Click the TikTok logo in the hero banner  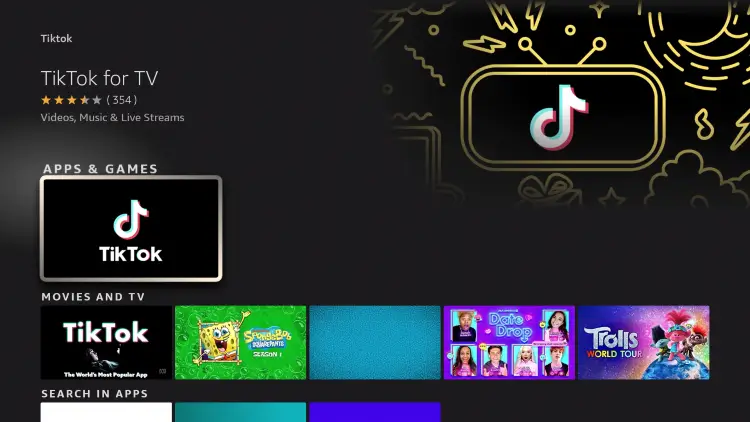tap(560, 118)
